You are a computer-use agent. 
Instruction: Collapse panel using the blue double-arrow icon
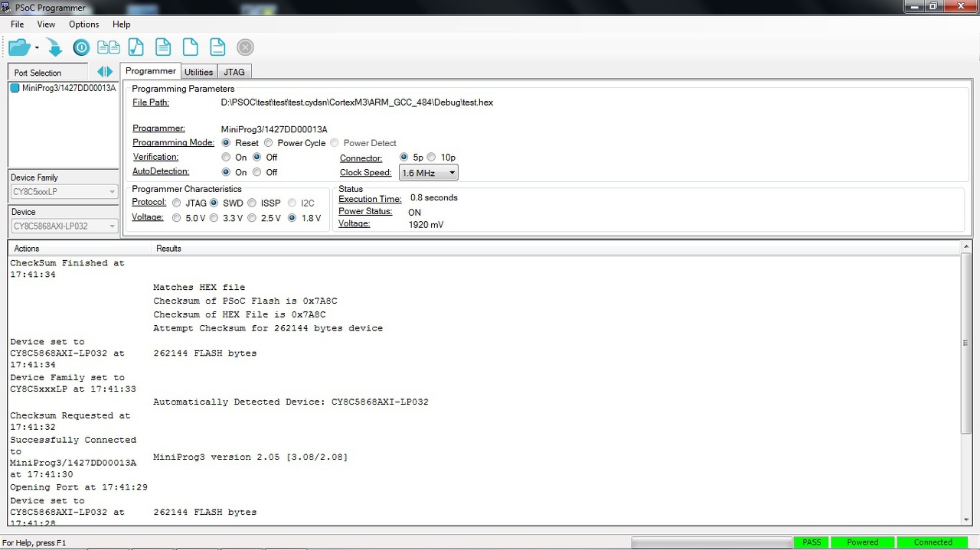coord(105,72)
